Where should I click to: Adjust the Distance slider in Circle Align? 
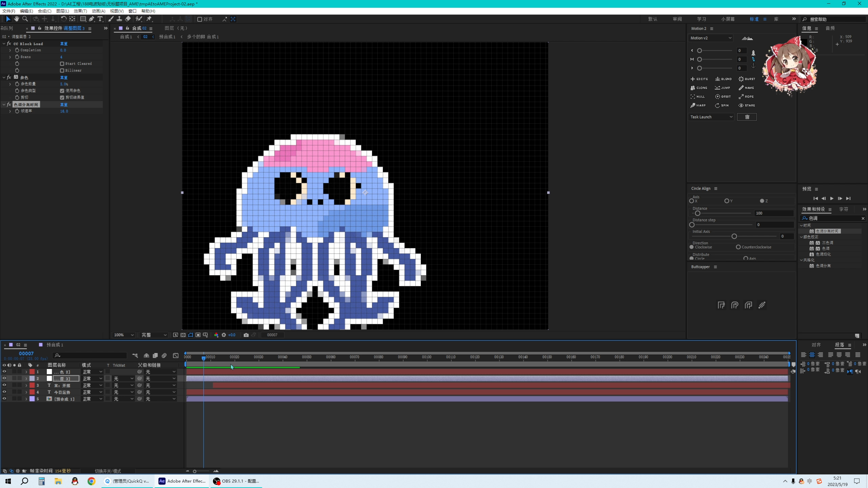(697, 213)
